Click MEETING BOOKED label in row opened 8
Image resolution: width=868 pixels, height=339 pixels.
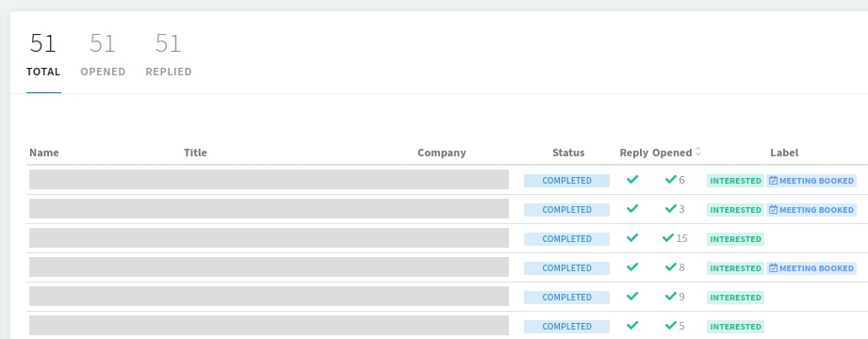click(x=811, y=268)
